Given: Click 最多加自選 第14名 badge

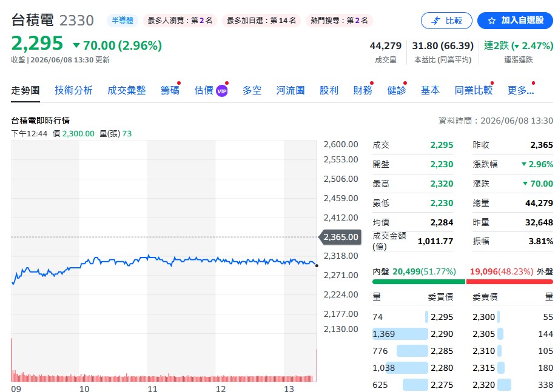Looking at the screenshot, I should [261, 20].
